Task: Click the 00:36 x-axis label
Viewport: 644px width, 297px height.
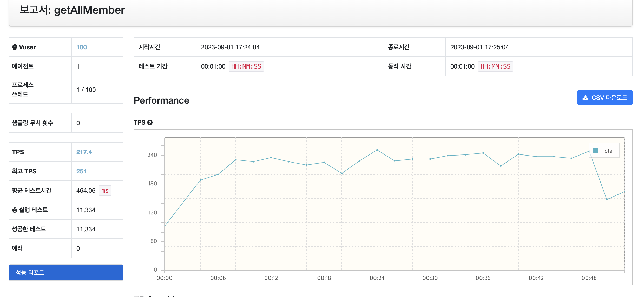Action: [x=483, y=278]
